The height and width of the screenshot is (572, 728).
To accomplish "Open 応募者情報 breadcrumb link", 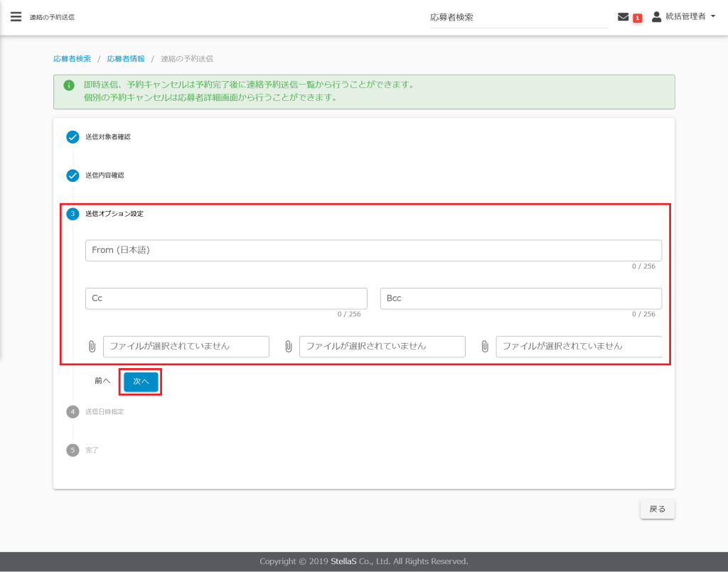I will (126, 58).
